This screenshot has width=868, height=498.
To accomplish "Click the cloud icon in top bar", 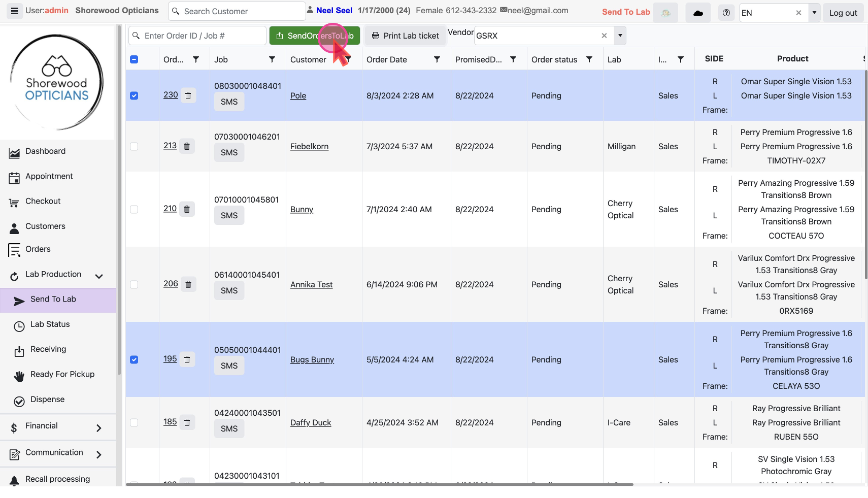I will click(x=698, y=13).
